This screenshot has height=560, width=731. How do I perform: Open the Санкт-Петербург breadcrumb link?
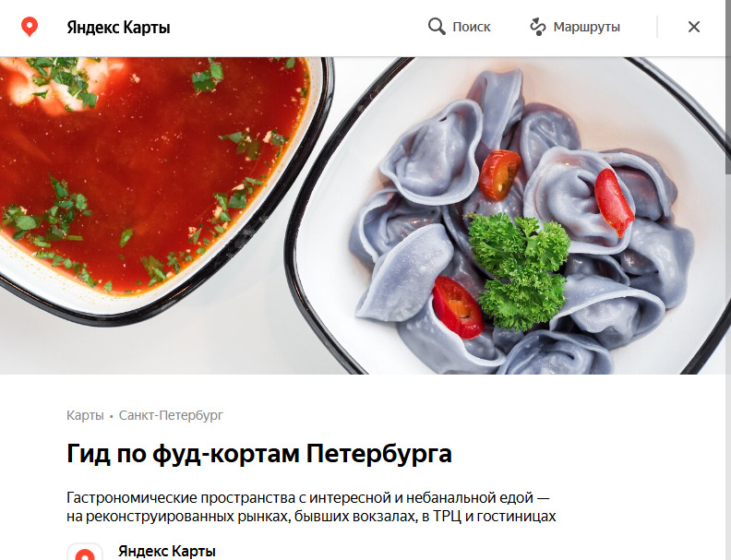pyautogui.click(x=171, y=415)
